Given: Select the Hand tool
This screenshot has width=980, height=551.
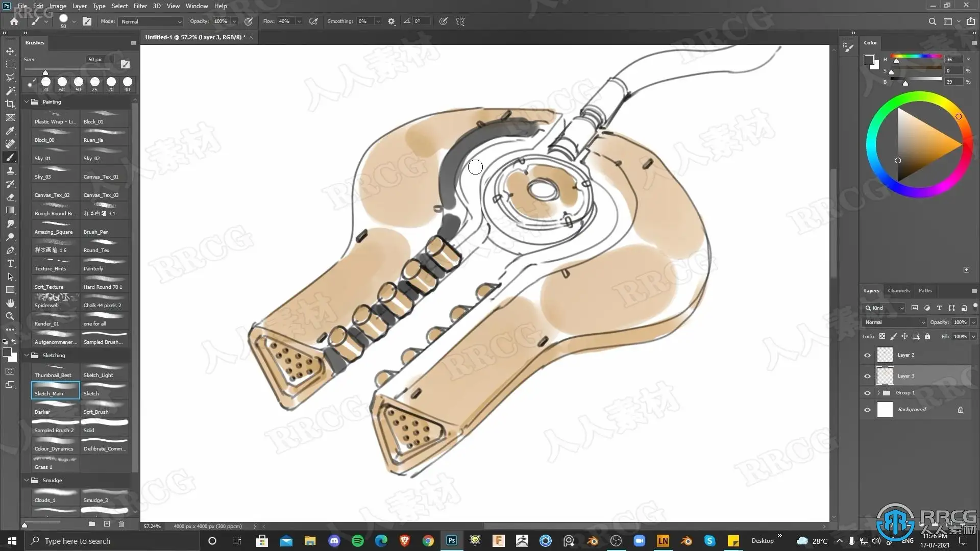Looking at the screenshot, I should (10, 303).
